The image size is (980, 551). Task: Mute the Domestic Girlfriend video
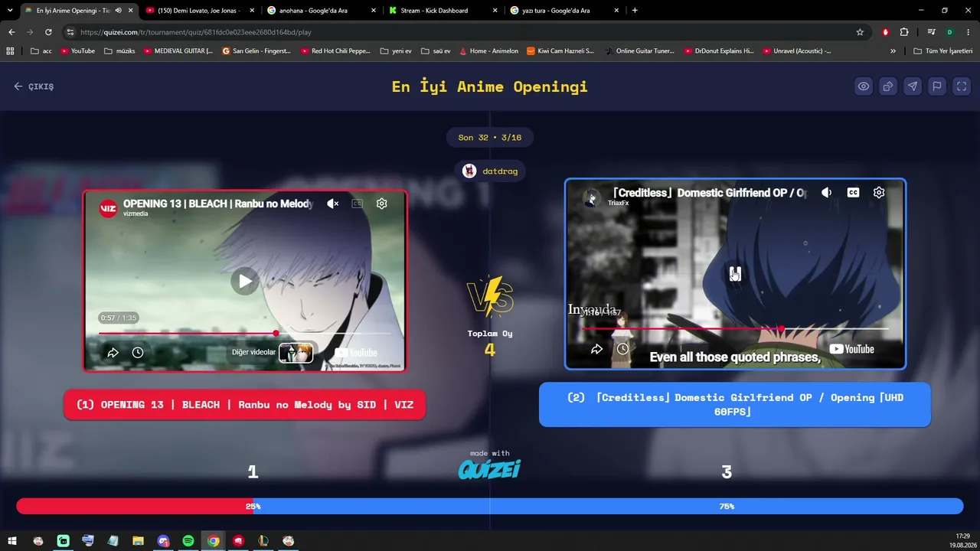(826, 193)
